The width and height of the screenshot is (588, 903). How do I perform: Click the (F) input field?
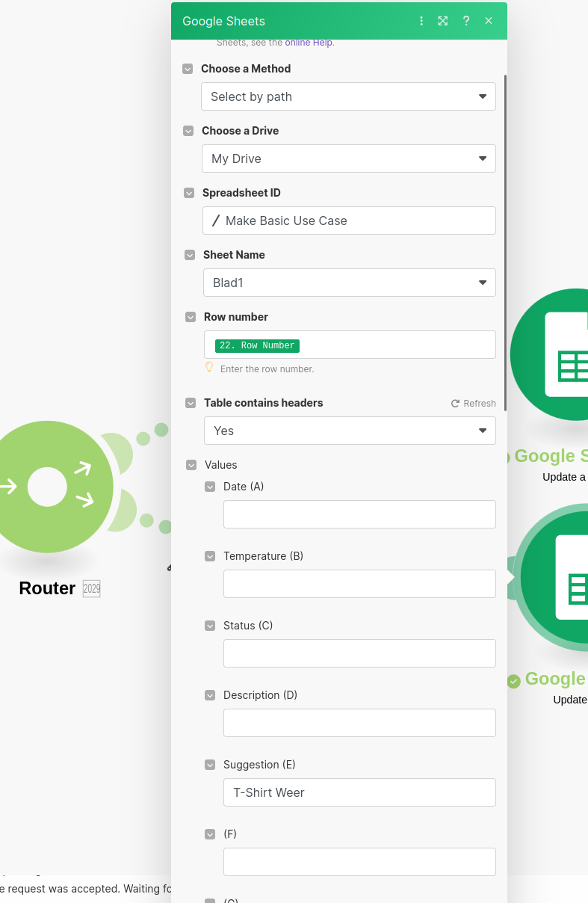359,862
